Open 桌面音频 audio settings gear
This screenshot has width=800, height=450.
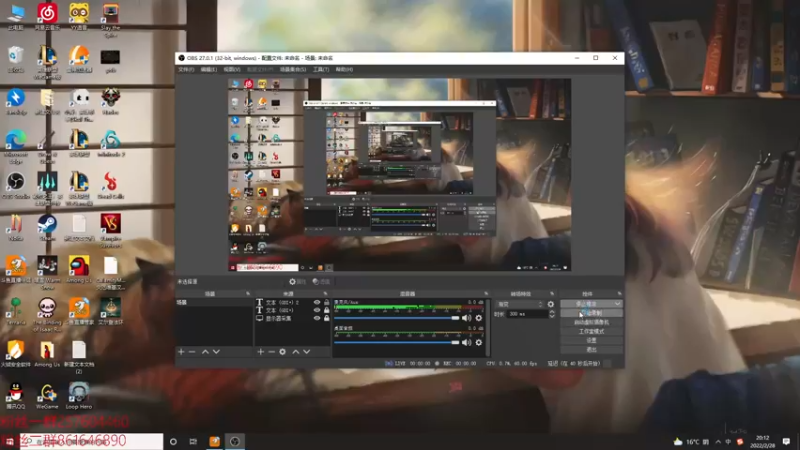tap(479, 343)
